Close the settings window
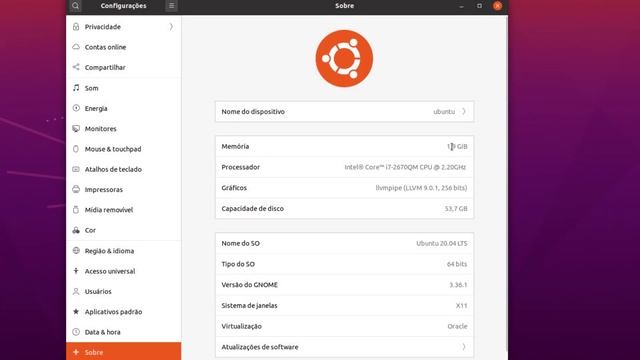The width and height of the screenshot is (640, 360). [x=497, y=6]
